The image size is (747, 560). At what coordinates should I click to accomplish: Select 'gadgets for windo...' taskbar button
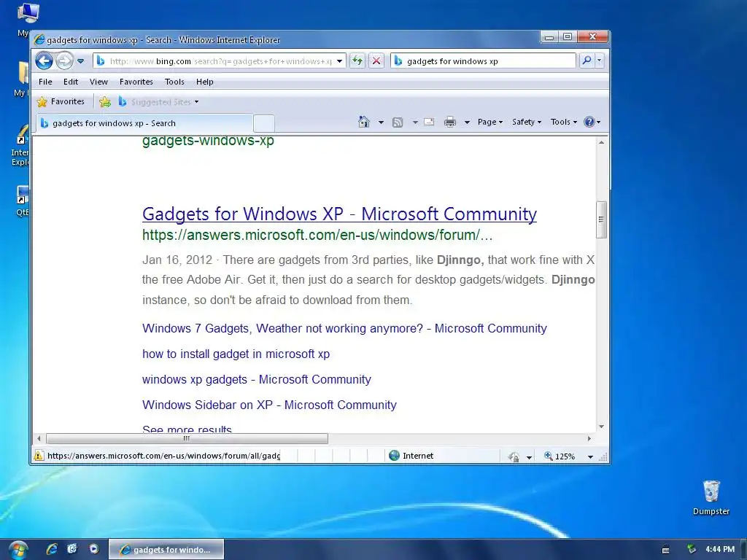point(166,550)
